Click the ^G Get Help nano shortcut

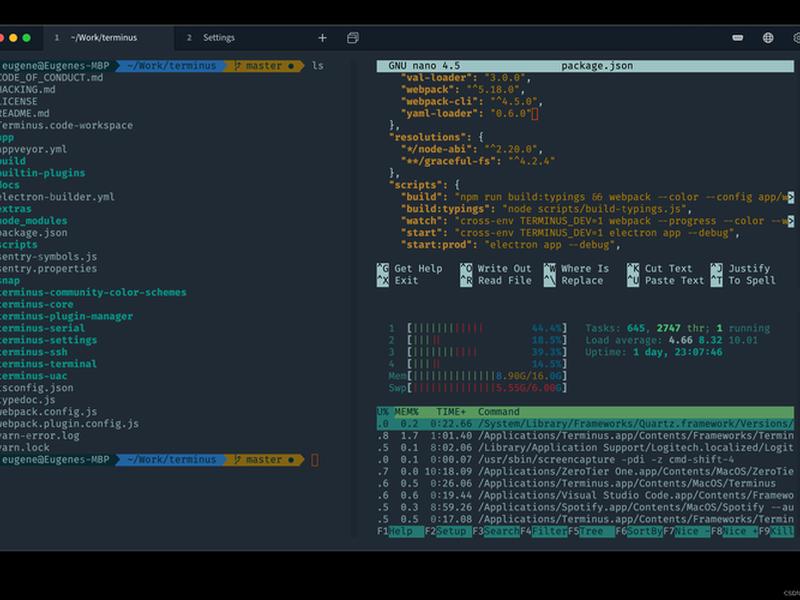pos(410,268)
